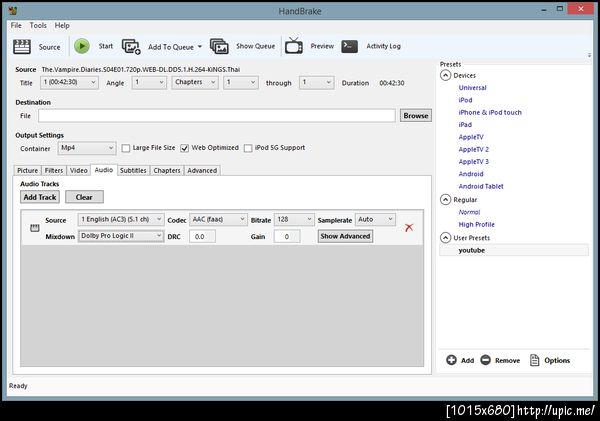Open the File menu

pos(16,26)
